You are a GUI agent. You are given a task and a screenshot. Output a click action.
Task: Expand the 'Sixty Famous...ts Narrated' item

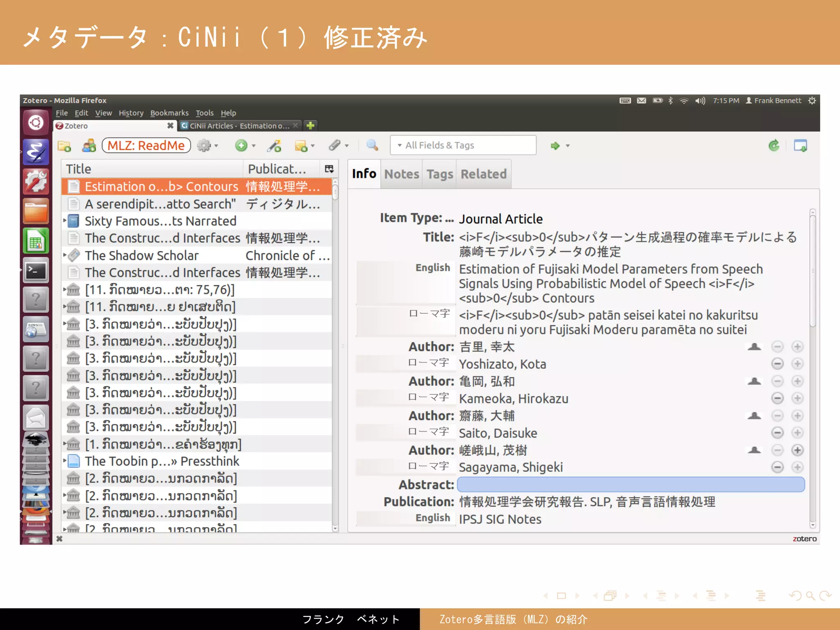(65, 221)
